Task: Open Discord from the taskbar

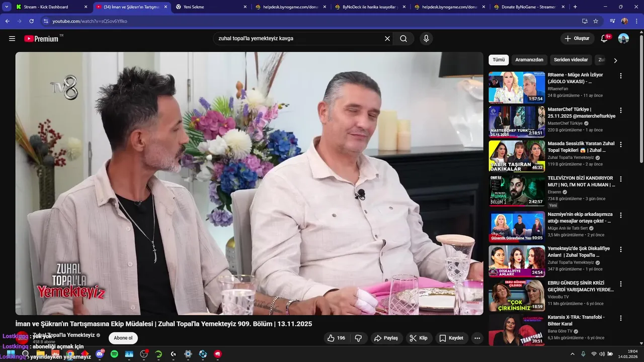Action: [x=100, y=354]
